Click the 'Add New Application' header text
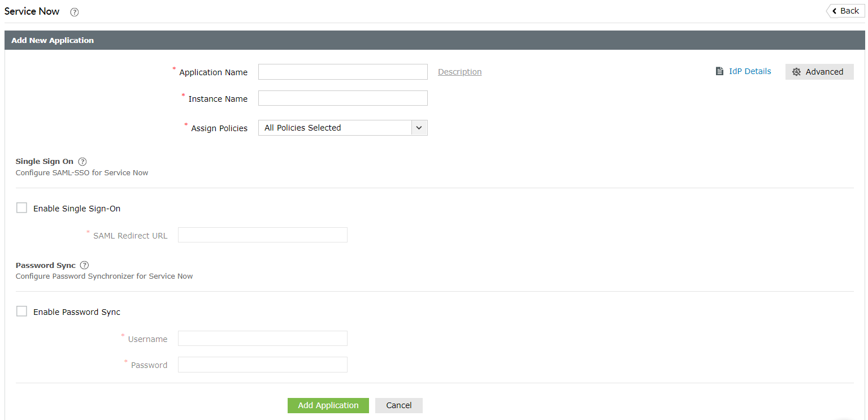868x420 pixels. (53, 41)
